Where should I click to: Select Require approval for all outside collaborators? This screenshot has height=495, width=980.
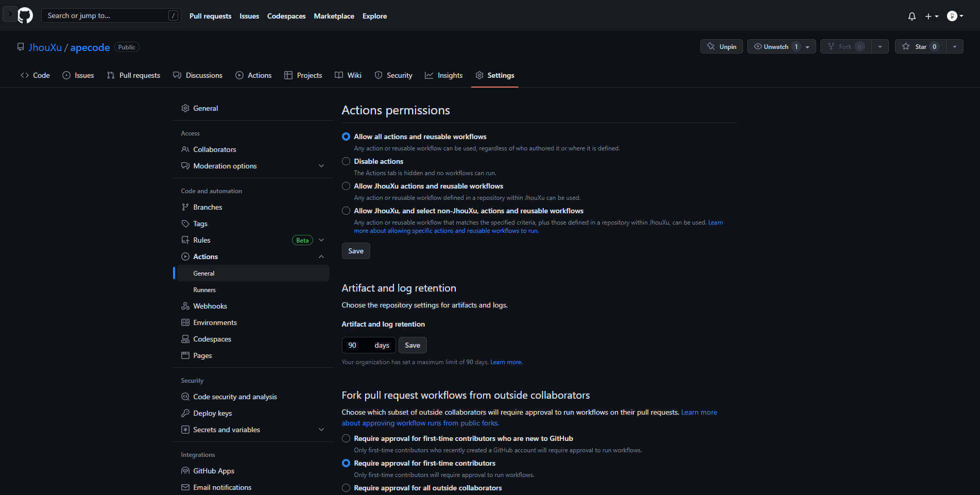[x=346, y=488]
